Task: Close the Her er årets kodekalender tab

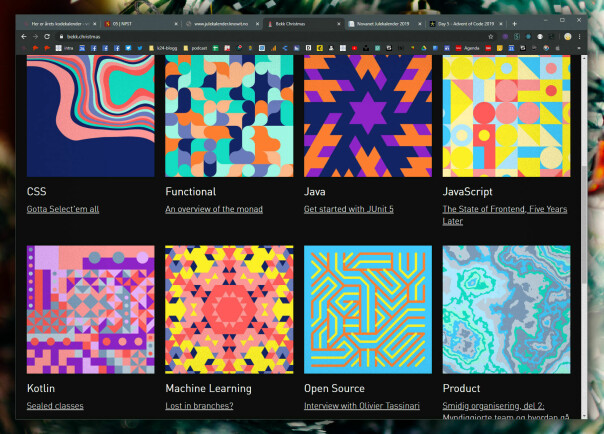Action: point(95,24)
